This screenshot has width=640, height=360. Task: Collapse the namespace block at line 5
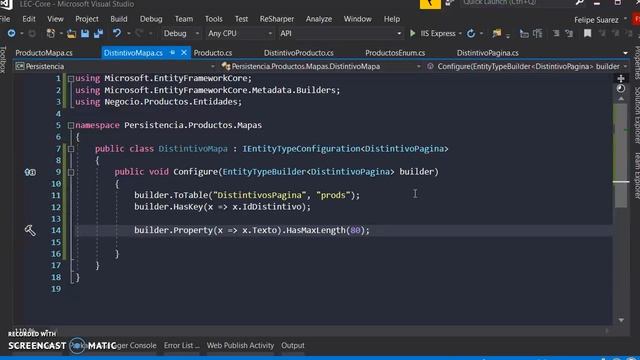71,125
